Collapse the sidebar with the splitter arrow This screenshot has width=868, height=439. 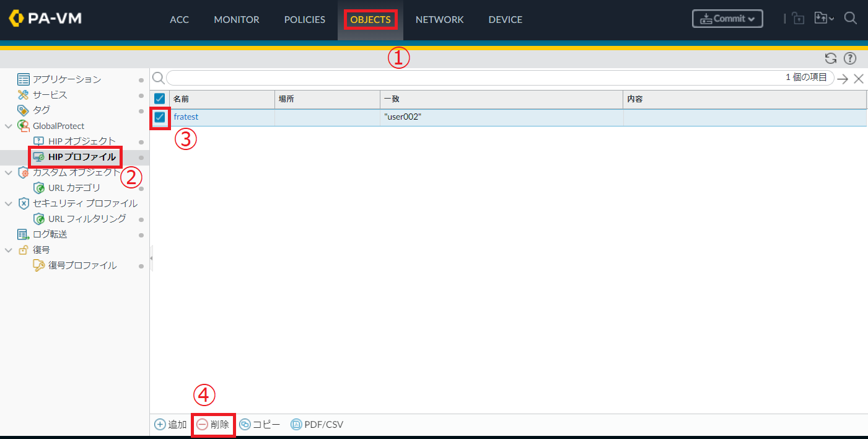pyautogui.click(x=151, y=257)
